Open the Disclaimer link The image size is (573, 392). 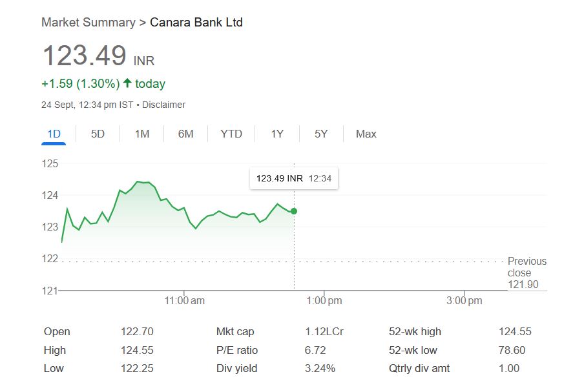click(x=163, y=105)
